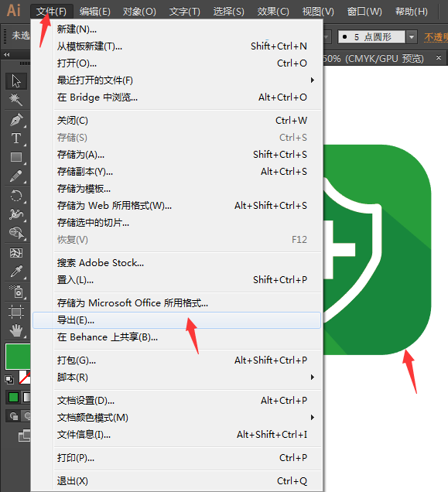
Task: Select the Selection tool arrow
Action: [16, 81]
